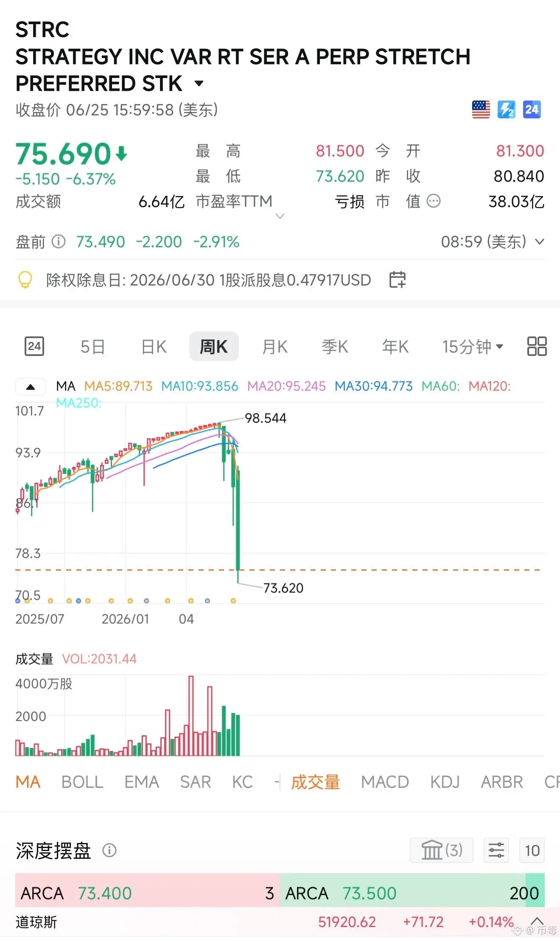Tap the MA5:89.713 legend value
Image resolution: width=560 pixels, height=941 pixels.
[x=118, y=386]
